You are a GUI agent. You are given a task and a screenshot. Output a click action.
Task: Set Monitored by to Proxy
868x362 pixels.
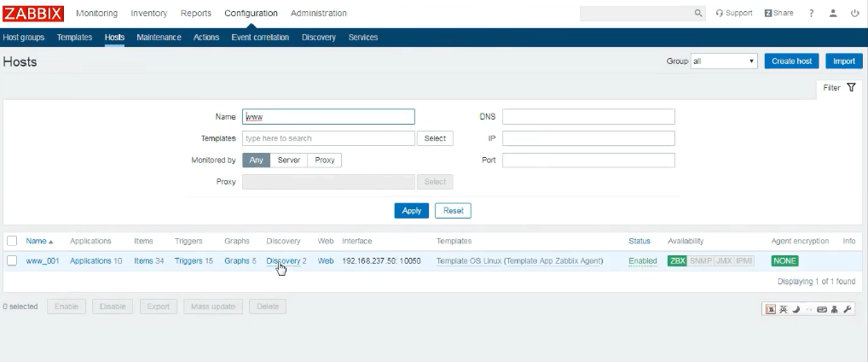click(325, 161)
